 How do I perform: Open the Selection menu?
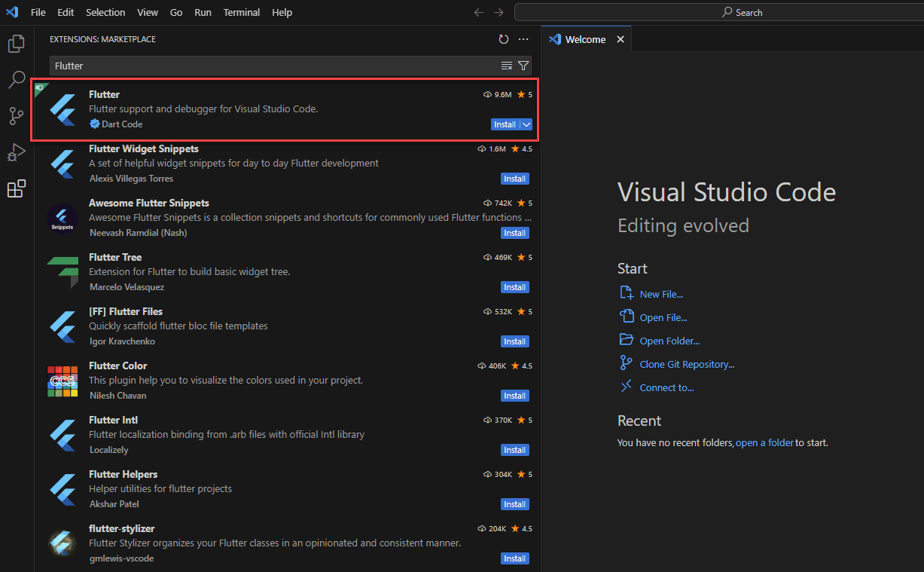pos(105,12)
